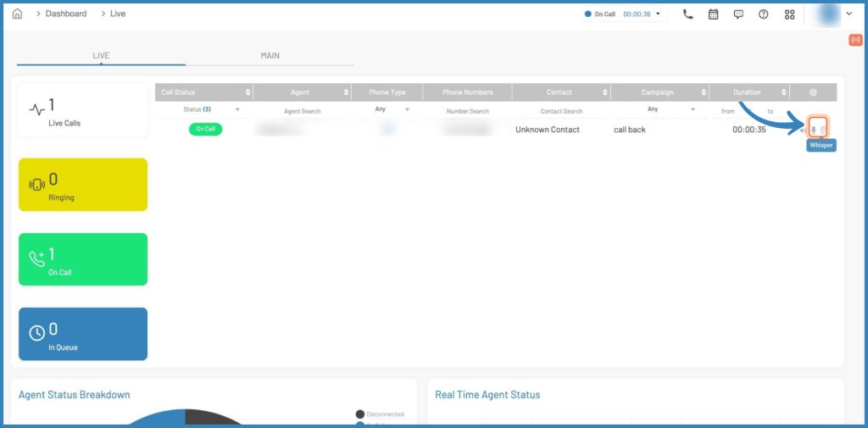Click the green On Call status badge
The image size is (868, 428).
click(x=205, y=130)
